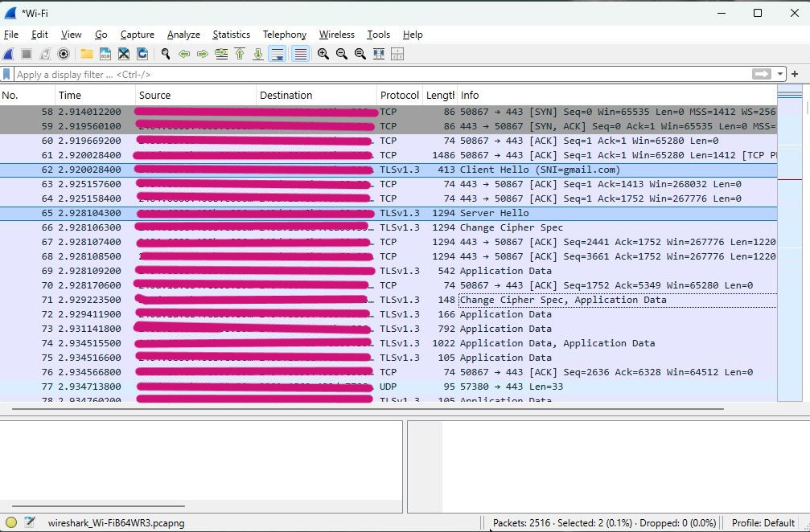
Task: Apply the display filter arrow button
Action: pos(762,74)
